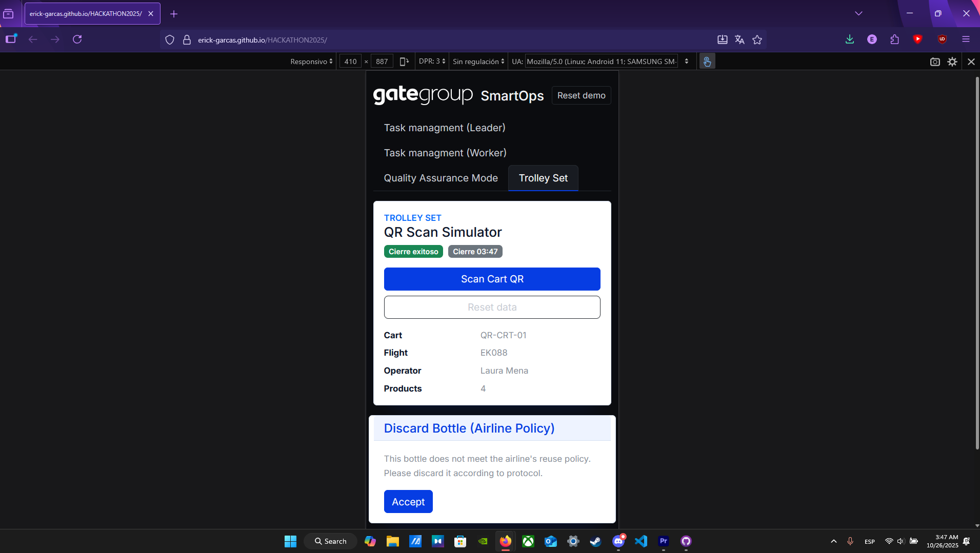
Task: Click the browser forward arrow
Action: coord(55,39)
